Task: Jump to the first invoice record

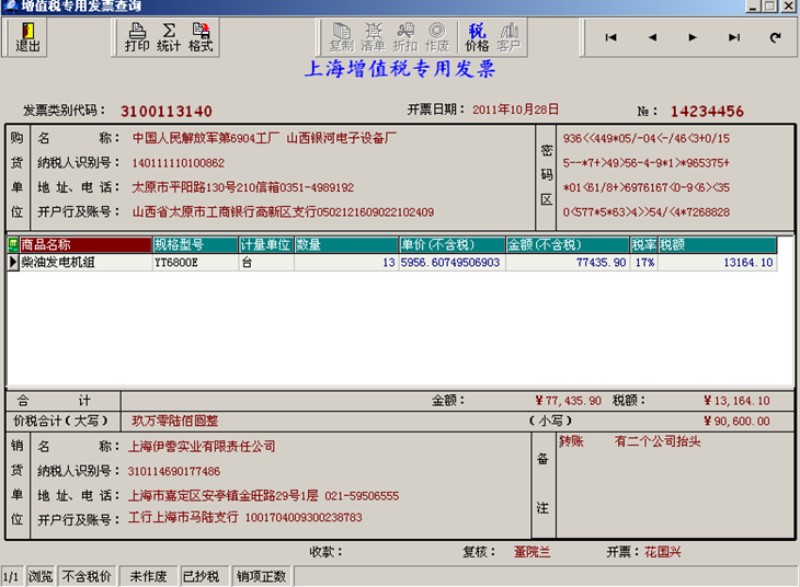Action: pos(610,38)
